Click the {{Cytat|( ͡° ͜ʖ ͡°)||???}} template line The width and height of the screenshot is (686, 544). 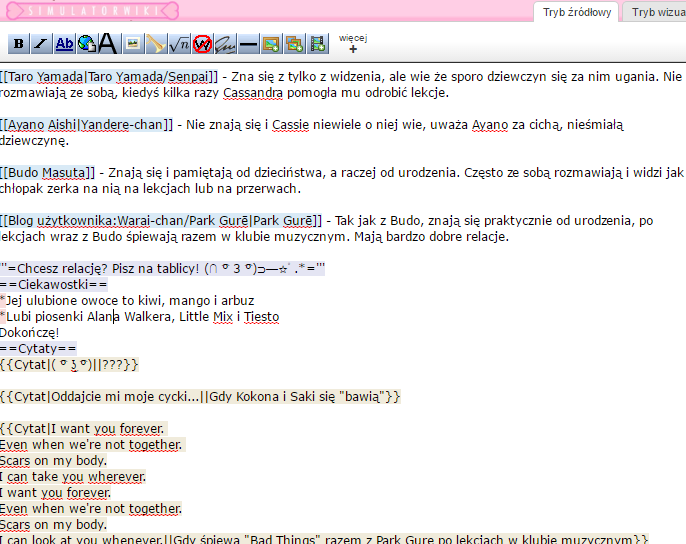click(69, 365)
